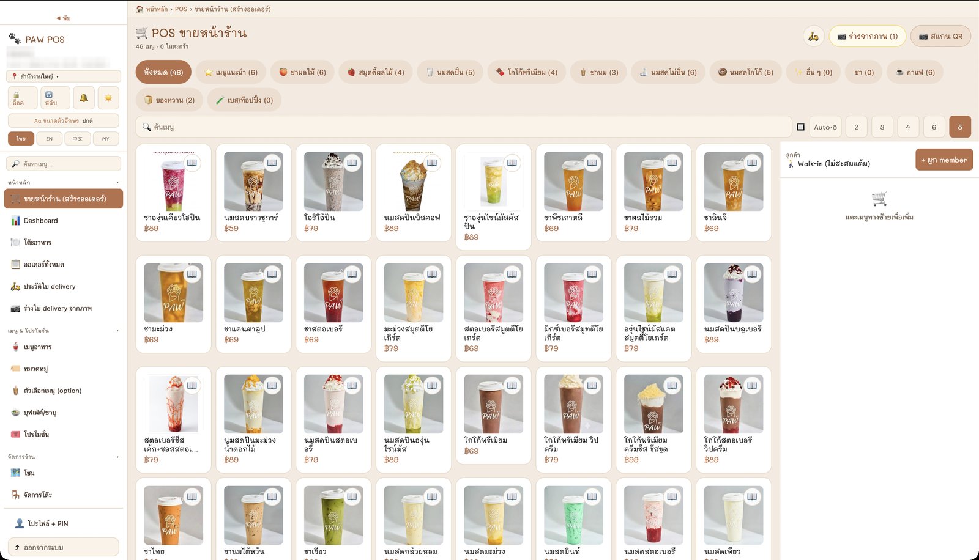Open recipe book icon on ชามะม่วง card

192,274
